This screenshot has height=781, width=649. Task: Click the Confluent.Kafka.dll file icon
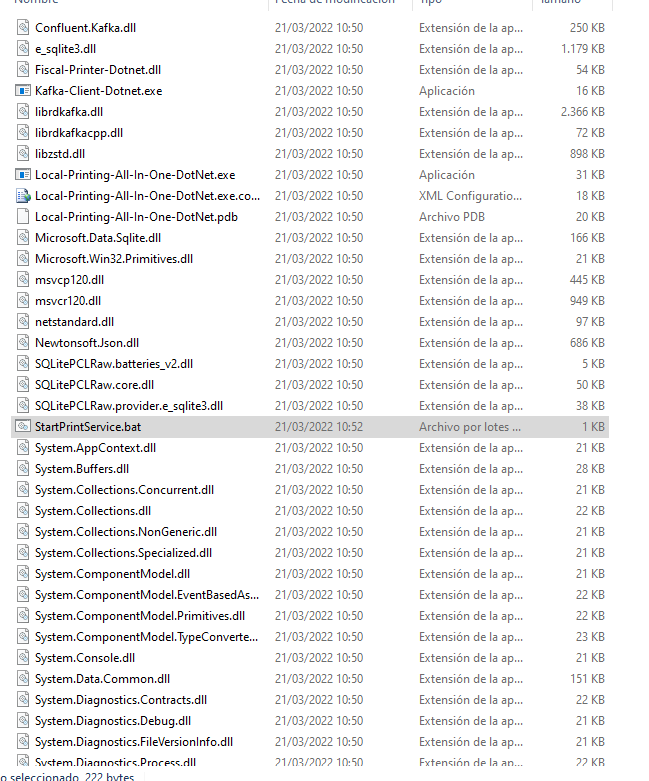pos(23,27)
